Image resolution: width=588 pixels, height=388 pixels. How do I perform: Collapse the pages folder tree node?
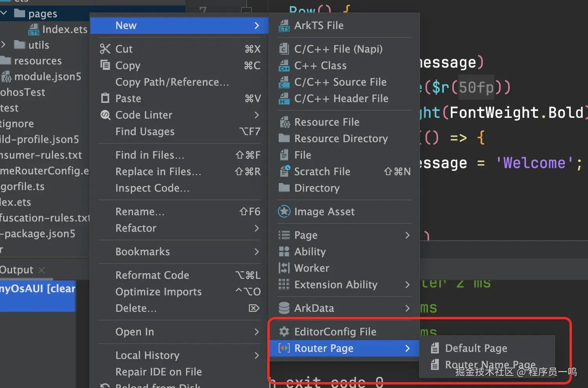[4, 14]
